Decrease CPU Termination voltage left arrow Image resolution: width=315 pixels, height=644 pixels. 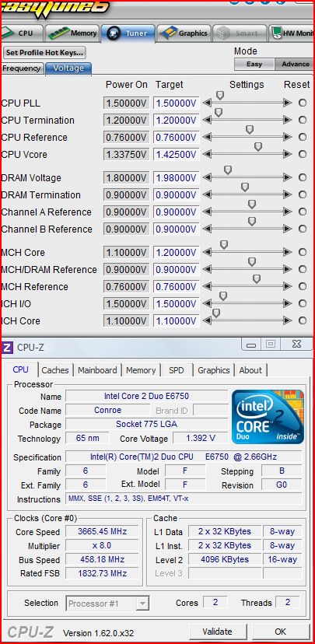click(x=208, y=121)
